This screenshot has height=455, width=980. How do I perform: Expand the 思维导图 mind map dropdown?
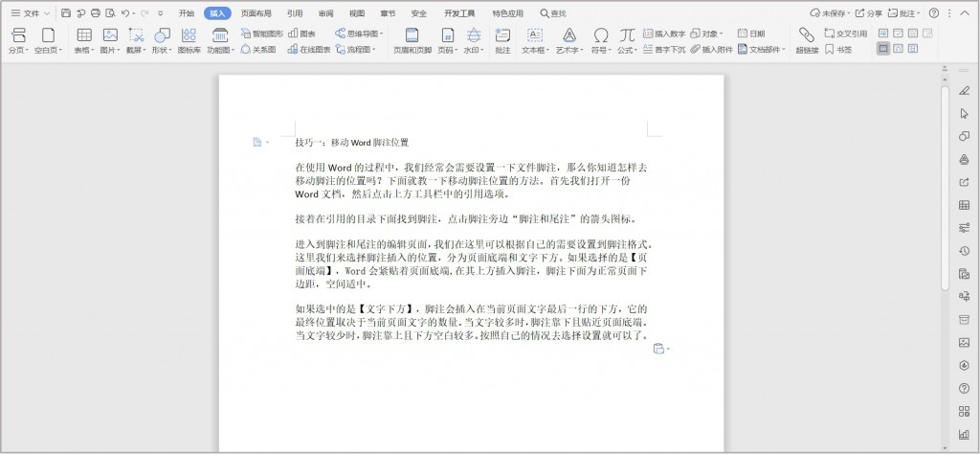pos(360,34)
